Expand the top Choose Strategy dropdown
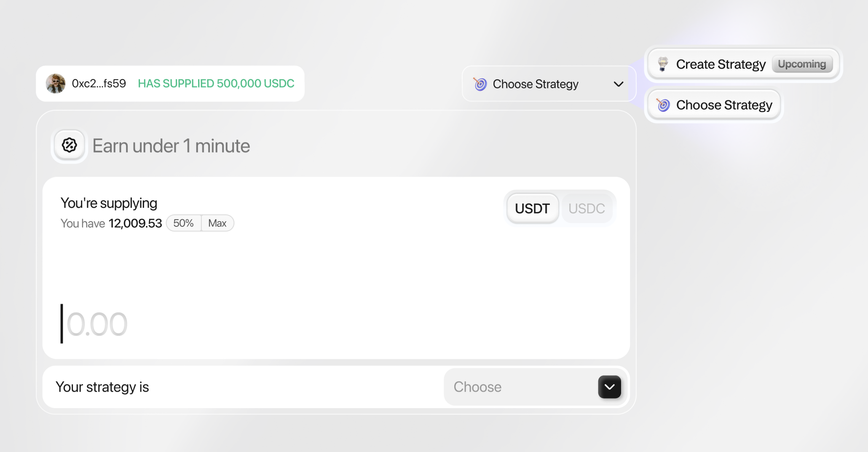This screenshot has height=452, width=868. (x=549, y=84)
